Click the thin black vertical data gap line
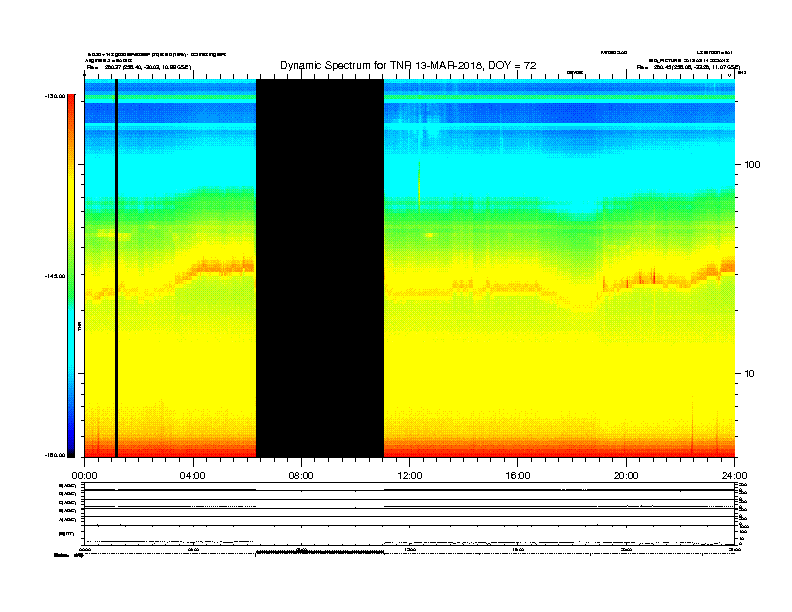The image size is (792, 612). (x=117, y=268)
